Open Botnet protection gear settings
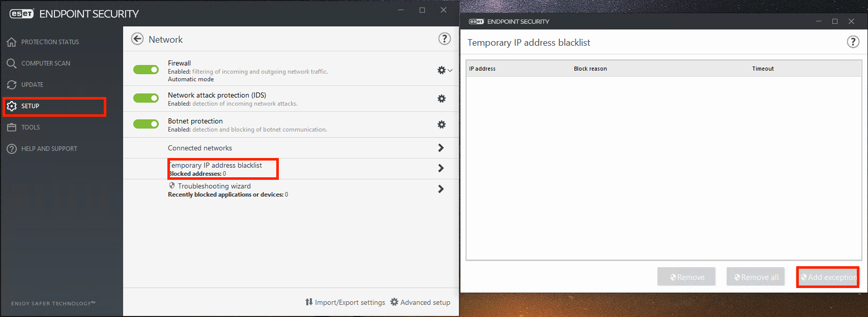 point(442,124)
